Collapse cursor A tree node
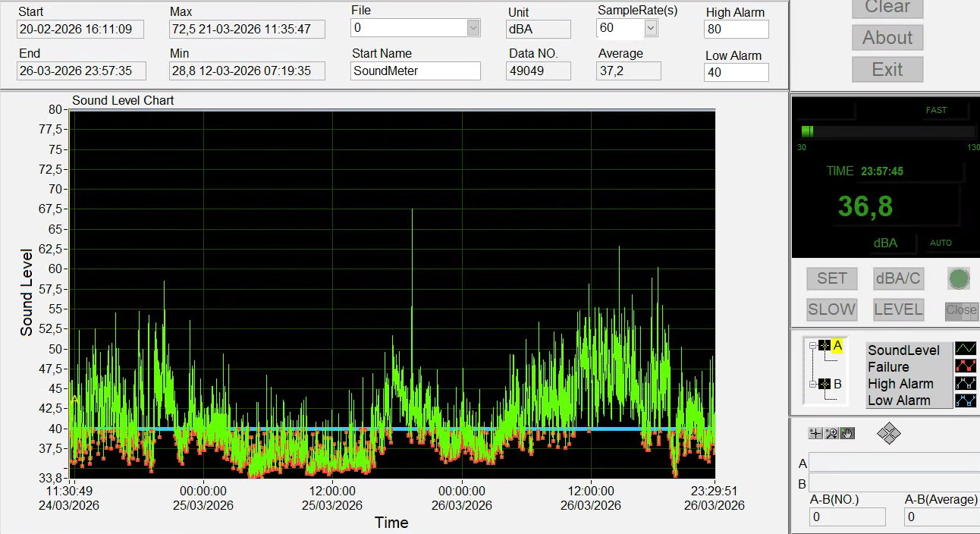980x534 pixels. pyautogui.click(x=813, y=346)
